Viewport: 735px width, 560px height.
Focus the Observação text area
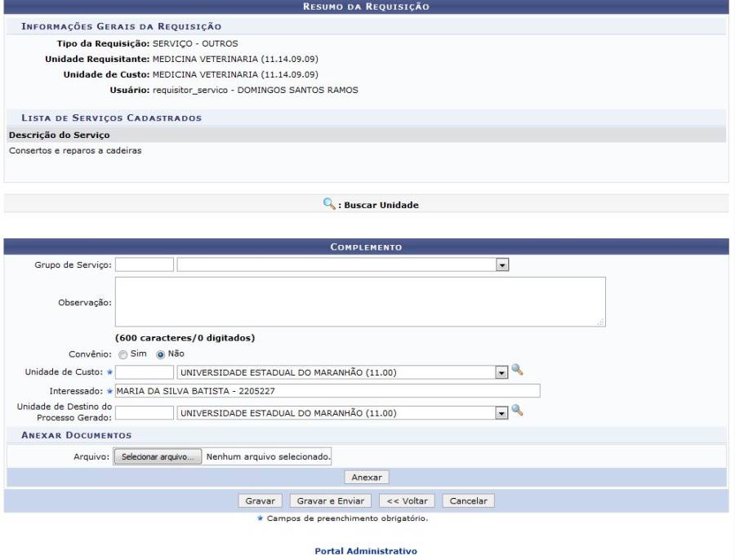point(360,302)
